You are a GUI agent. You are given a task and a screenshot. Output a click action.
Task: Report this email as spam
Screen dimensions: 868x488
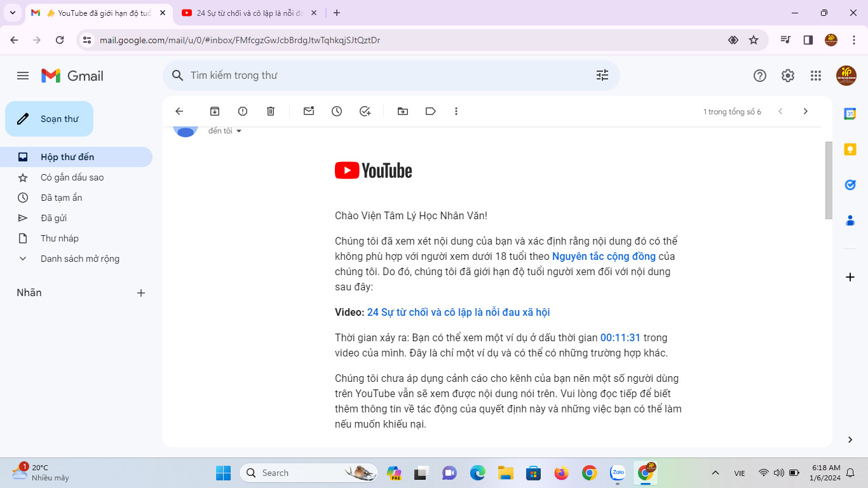pos(243,111)
